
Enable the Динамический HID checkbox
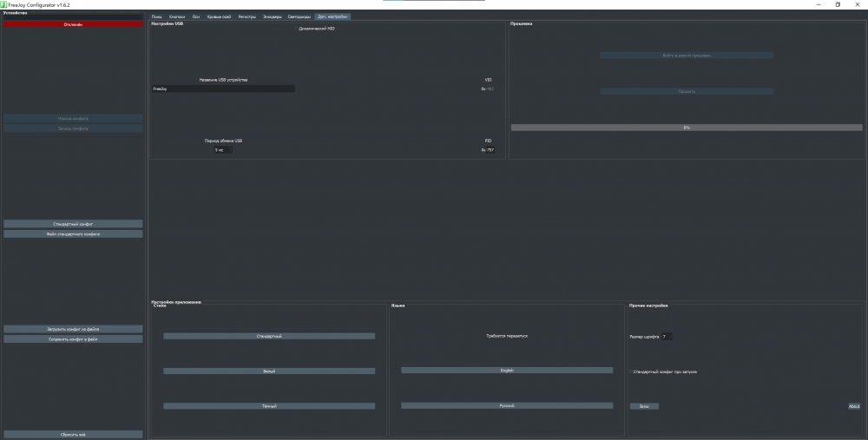(297, 29)
